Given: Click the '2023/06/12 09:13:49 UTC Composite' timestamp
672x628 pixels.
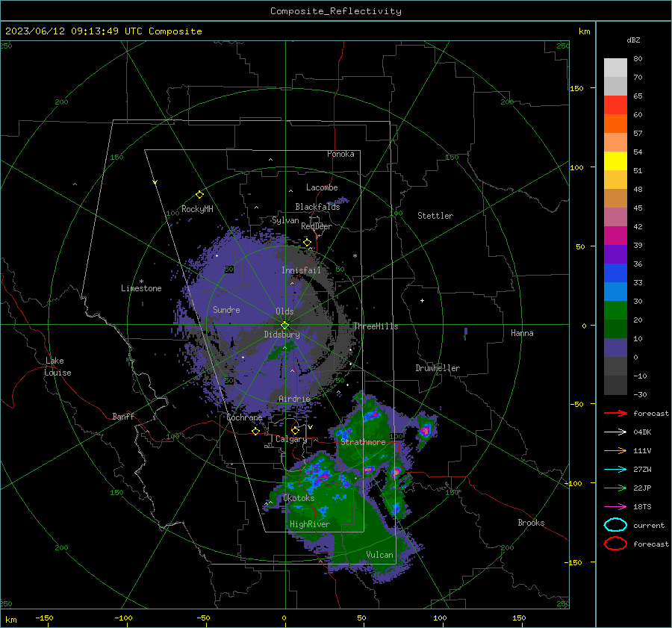Looking at the screenshot, I should [103, 31].
